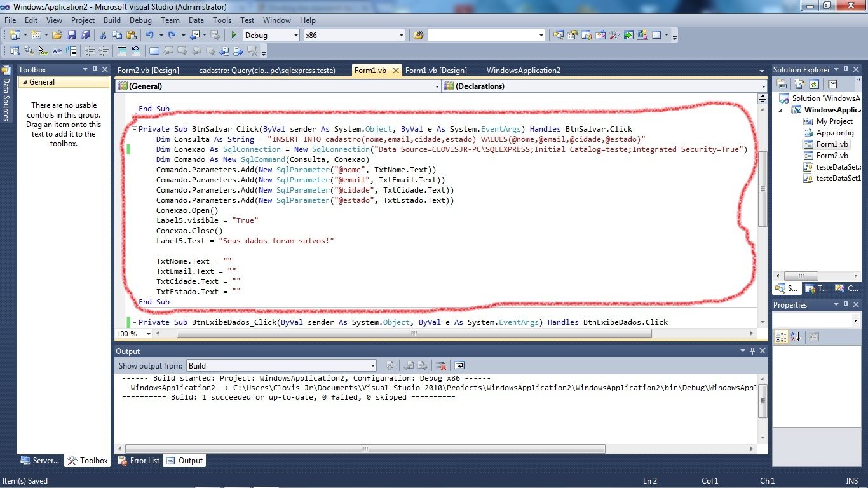
Task: Open Show output from Build dropdown
Action: (372, 365)
